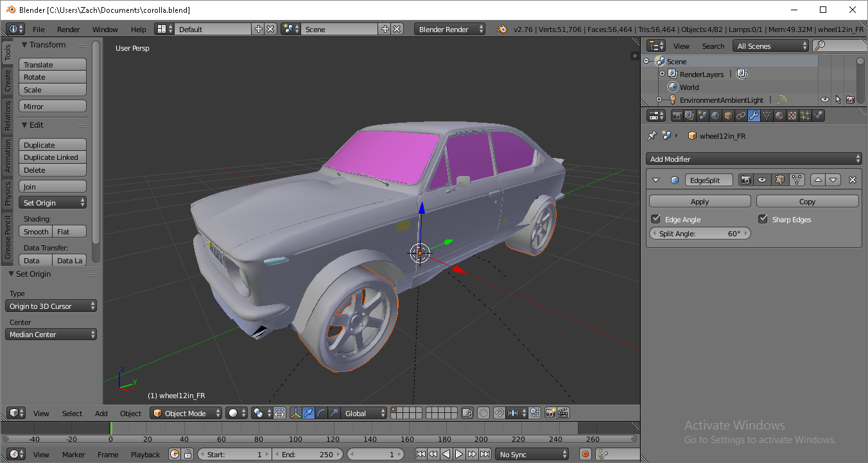868x463 pixels.
Task: Disable the Sharp Edges checkbox
Action: (763, 219)
